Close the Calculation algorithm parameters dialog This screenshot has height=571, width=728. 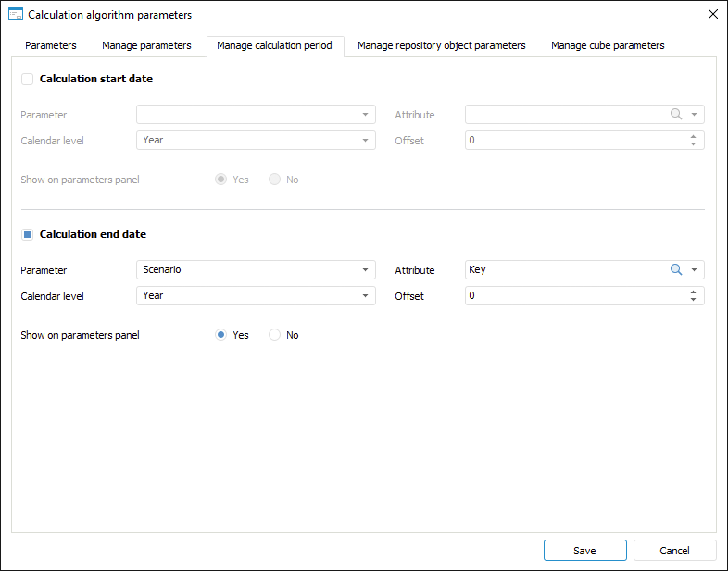click(x=712, y=15)
